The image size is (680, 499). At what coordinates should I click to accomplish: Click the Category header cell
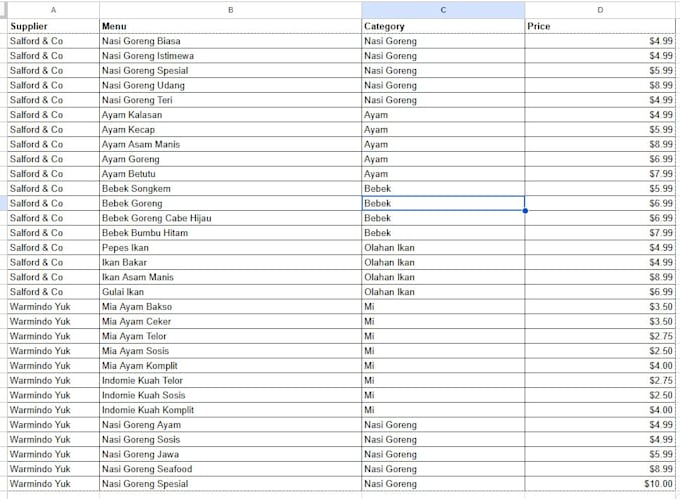pos(443,26)
